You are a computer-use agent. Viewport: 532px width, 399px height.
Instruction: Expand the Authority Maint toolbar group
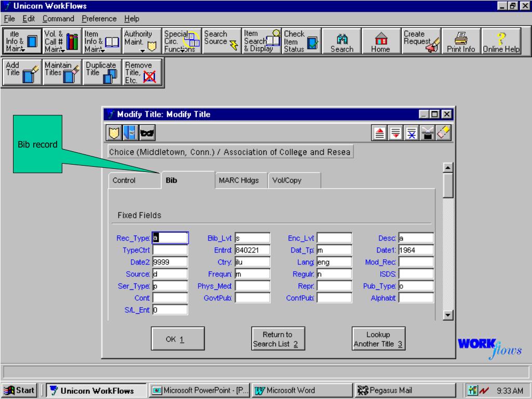coord(142,41)
